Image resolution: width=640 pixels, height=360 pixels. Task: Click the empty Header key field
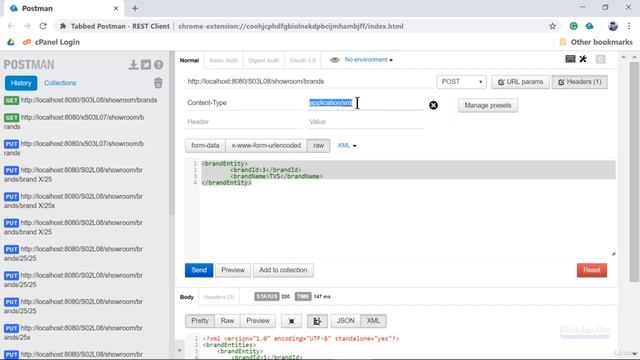click(244, 122)
